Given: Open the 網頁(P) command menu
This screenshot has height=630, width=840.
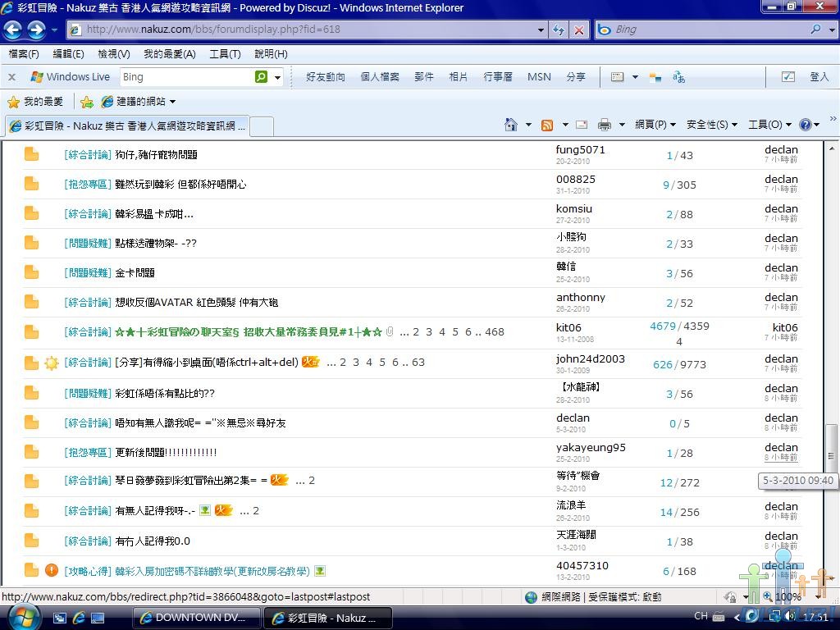Looking at the screenshot, I should tap(655, 125).
